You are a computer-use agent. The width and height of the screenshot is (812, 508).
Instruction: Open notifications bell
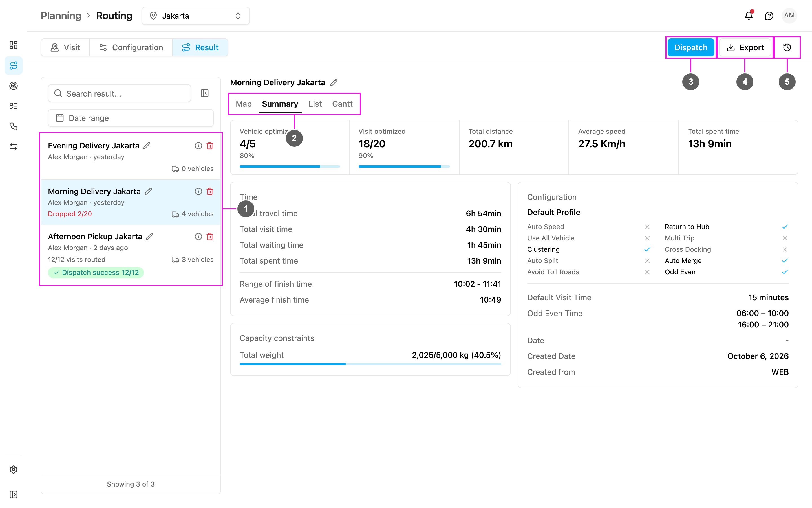749,16
